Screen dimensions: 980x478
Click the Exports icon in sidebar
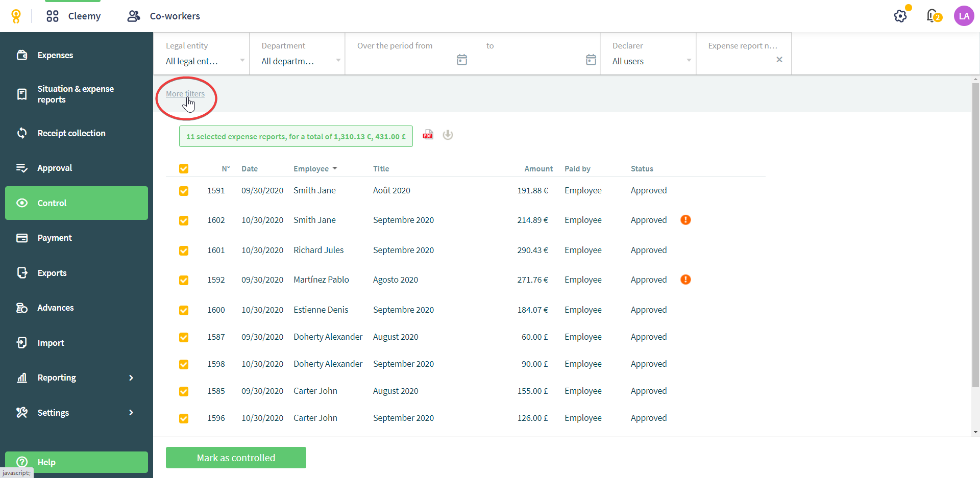coord(22,273)
